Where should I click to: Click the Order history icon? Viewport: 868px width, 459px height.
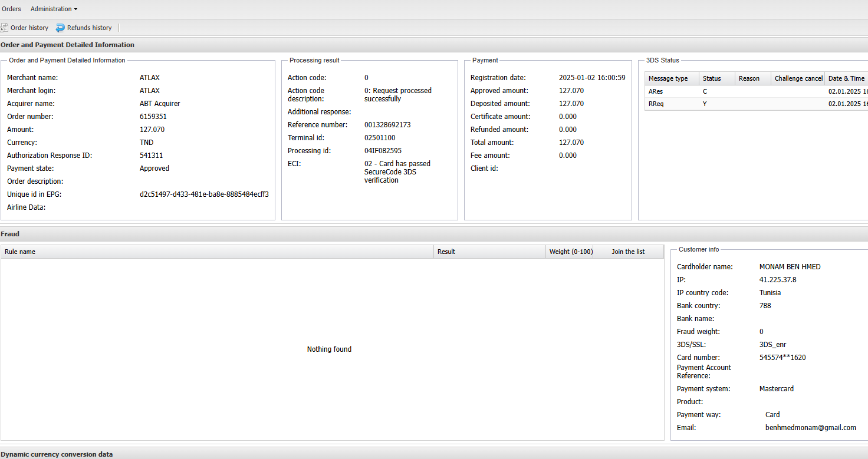[4, 28]
